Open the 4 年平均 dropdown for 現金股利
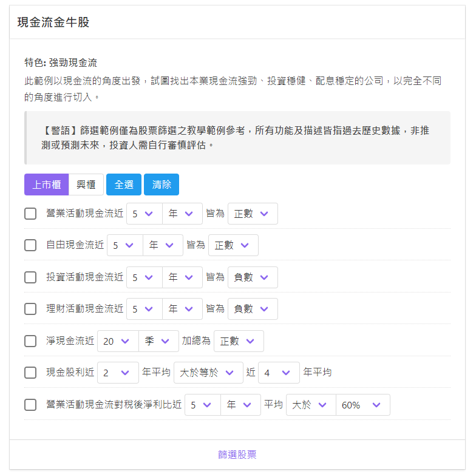 (279, 373)
